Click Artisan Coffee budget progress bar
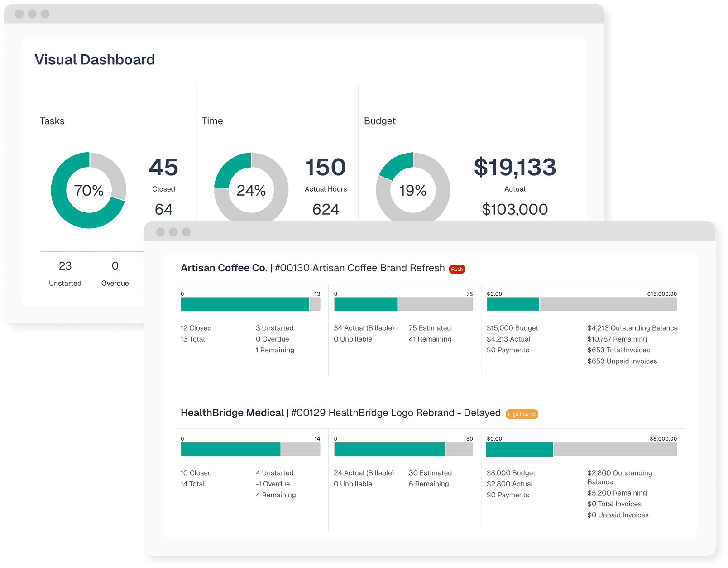The height and width of the screenshot is (568, 728). [582, 304]
